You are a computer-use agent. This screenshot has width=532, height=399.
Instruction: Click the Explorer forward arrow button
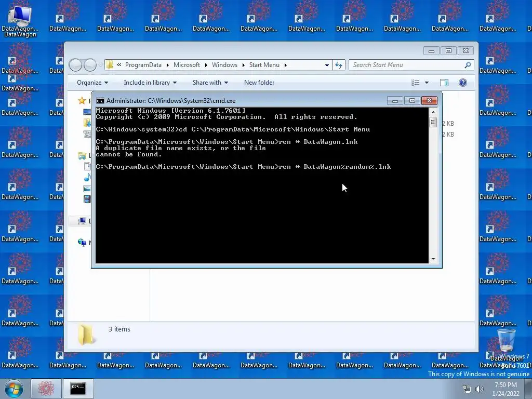[x=90, y=65]
